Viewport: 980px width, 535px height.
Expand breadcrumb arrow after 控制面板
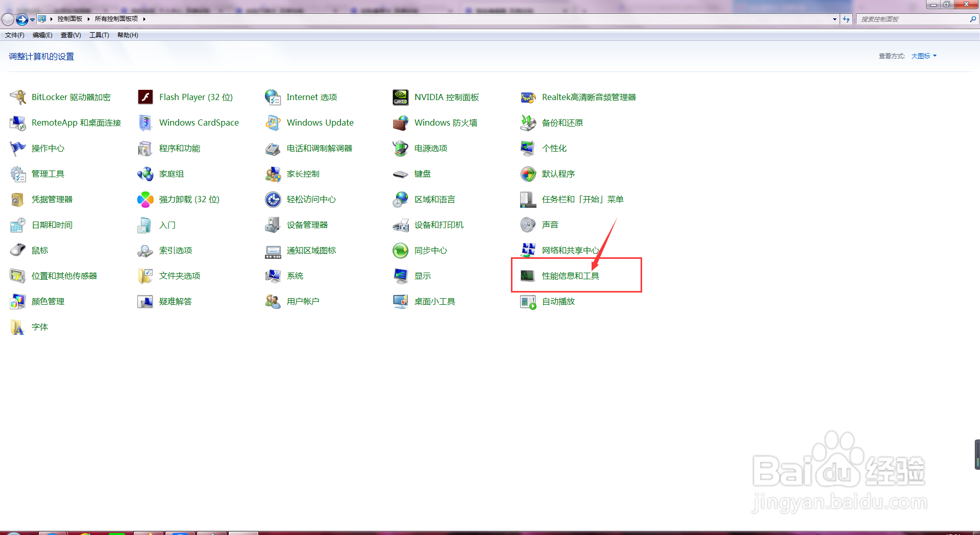coord(88,19)
